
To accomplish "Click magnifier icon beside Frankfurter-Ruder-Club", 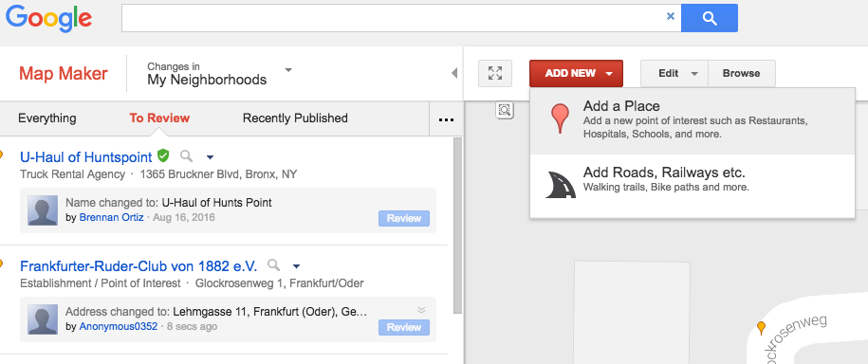I will point(273,265).
